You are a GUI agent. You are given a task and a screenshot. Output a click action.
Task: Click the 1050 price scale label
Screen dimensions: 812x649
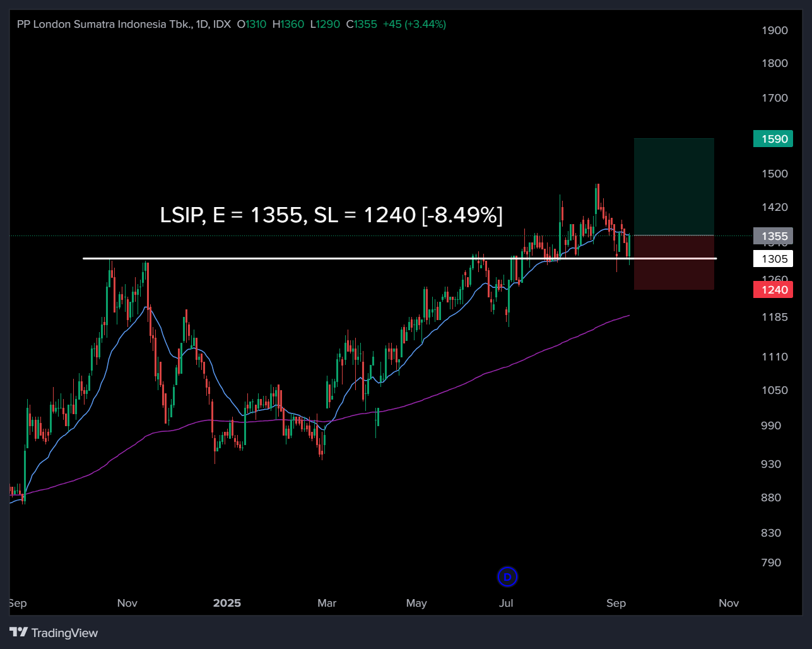pos(775,390)
